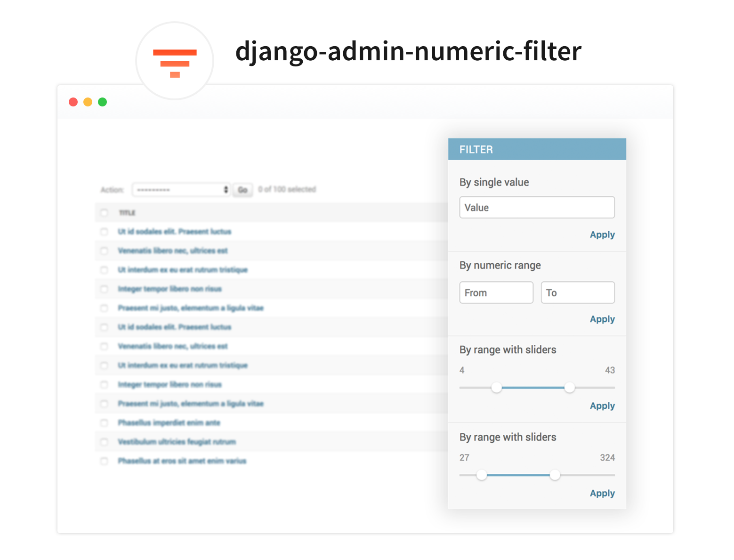
Task: Click the 'By single value' label
Action: click(x=494, y=182)
